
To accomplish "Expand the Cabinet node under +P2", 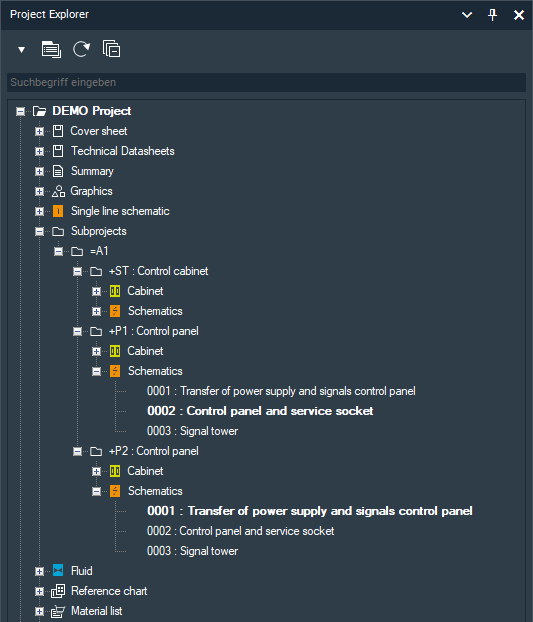I will (96, 471).
